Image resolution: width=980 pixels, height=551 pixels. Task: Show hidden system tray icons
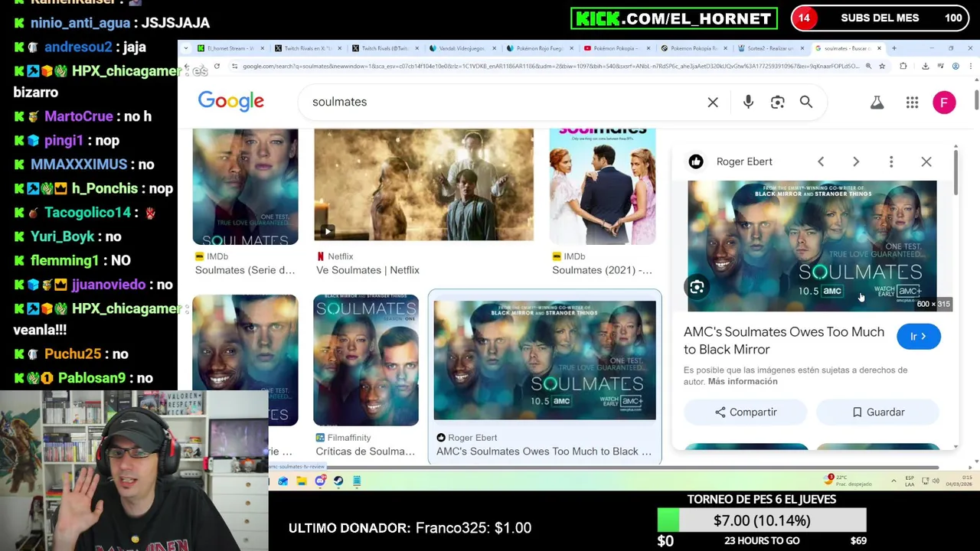pos(893,481)
